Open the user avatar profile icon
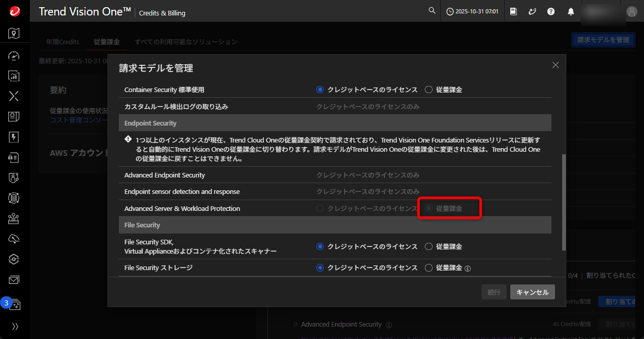 632,11
